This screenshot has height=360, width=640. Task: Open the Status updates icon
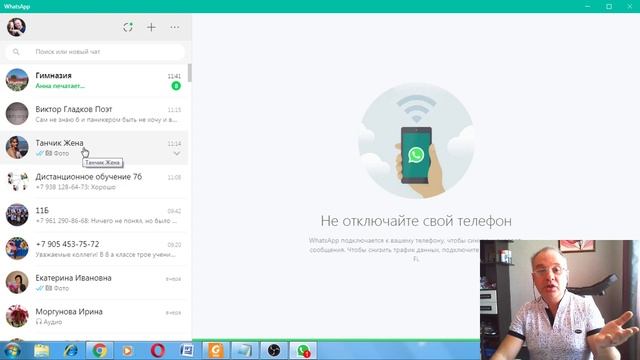coord(128,27)
